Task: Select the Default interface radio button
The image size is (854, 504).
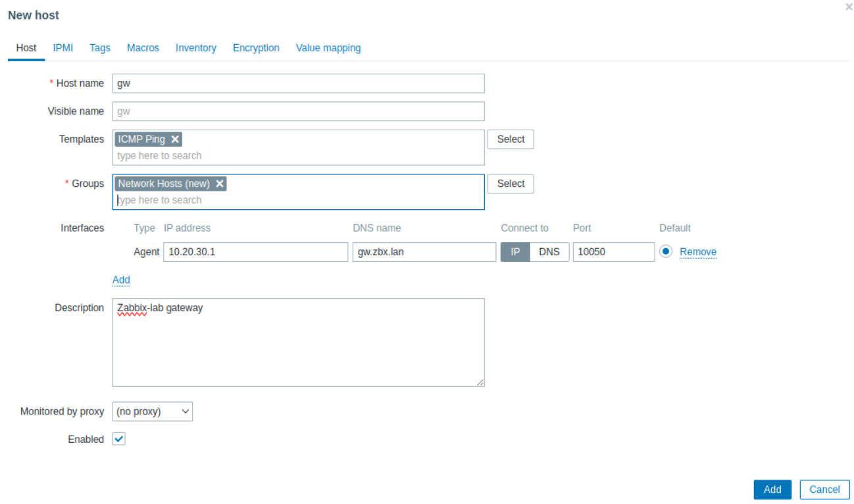Action: [x=666, y=251]
